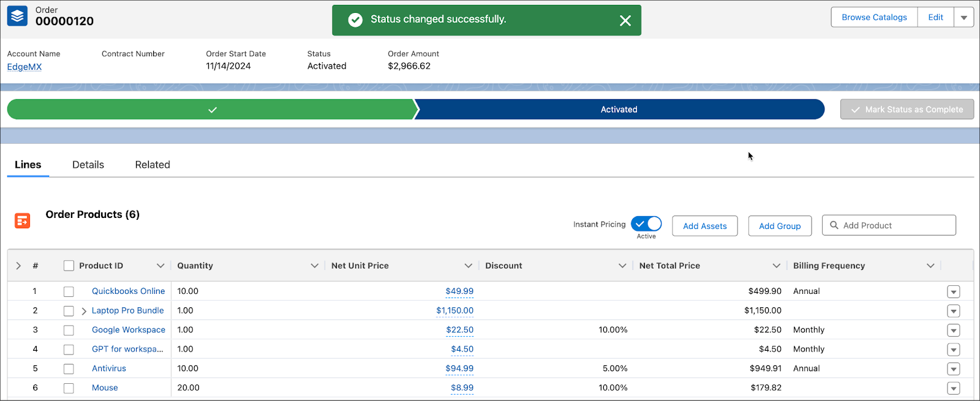This screenshot has width=980, height=401.
Task: Edit the $49.99 net unit price
Action: [x=459, y=291]
